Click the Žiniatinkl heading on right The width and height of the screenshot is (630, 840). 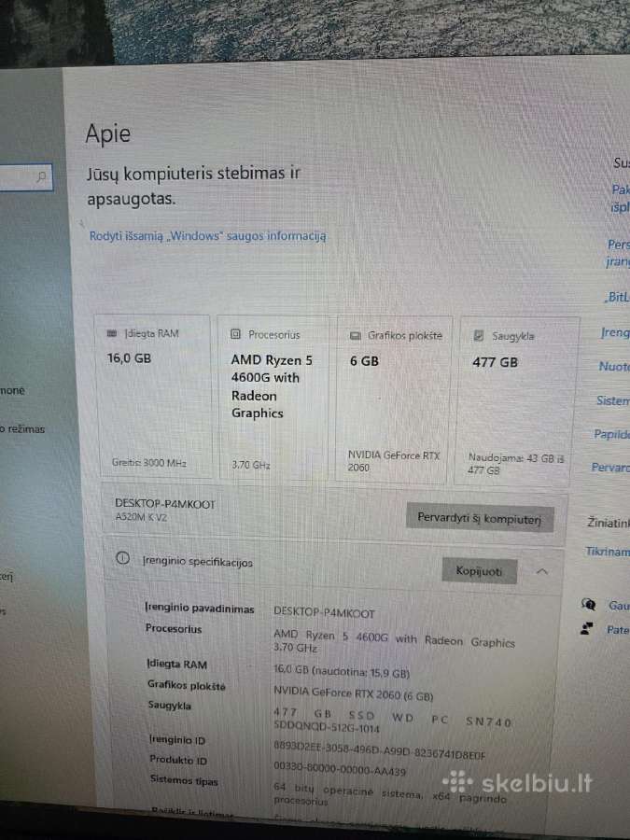[x=609, y=523]
